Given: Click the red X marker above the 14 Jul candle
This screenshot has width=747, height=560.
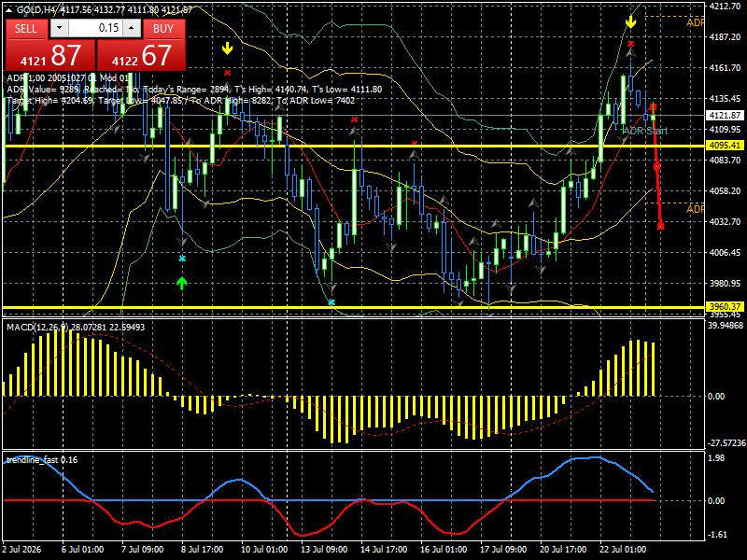Looking at the screenshot, I should point(354,119).
